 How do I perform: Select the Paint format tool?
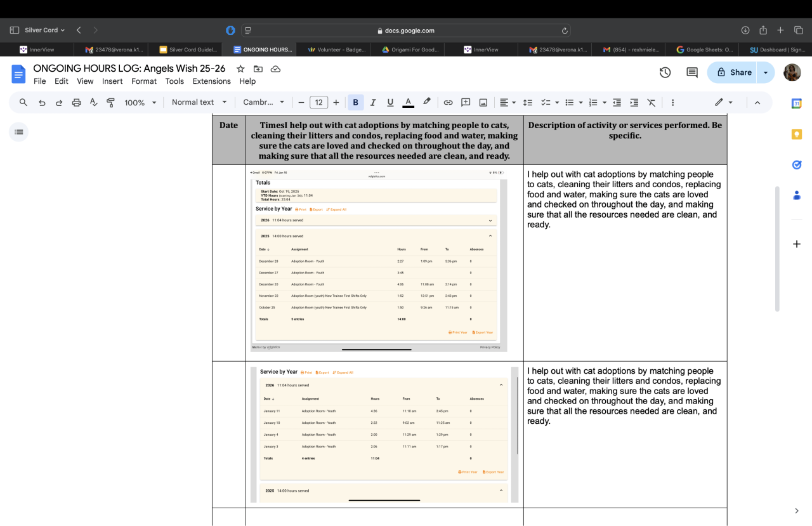(x=111, y=103)
